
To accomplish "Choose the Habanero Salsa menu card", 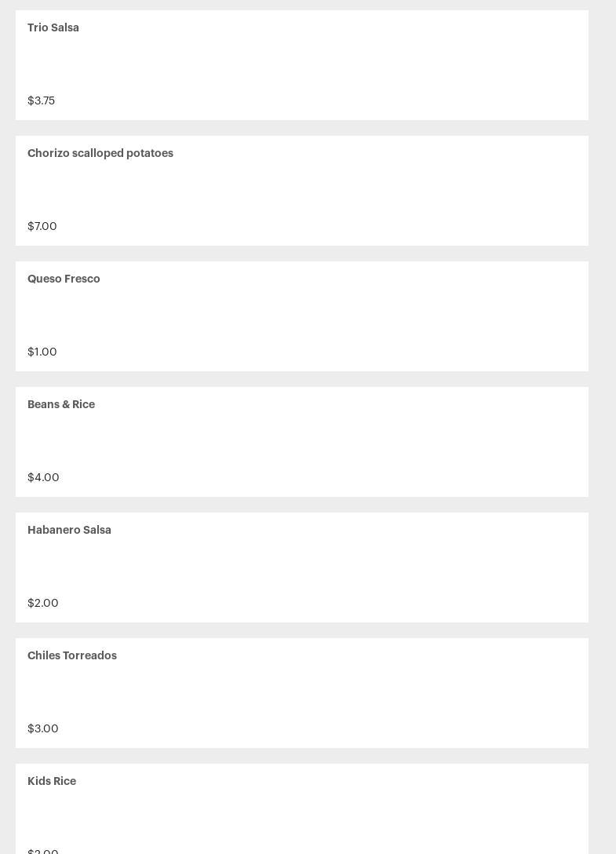I will (x=301, y=567).
